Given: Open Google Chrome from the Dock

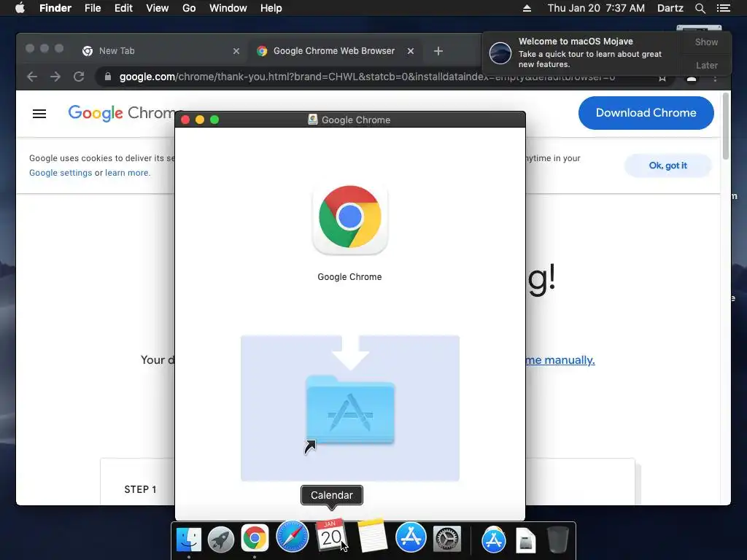Looking at the screenshot, I should click(x=255, y=539).
